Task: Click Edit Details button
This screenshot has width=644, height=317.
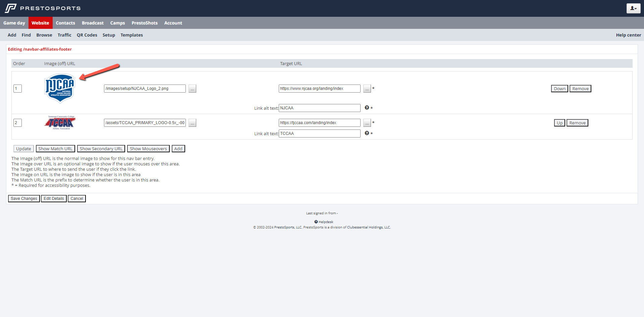Action: (x=54, y=199)
